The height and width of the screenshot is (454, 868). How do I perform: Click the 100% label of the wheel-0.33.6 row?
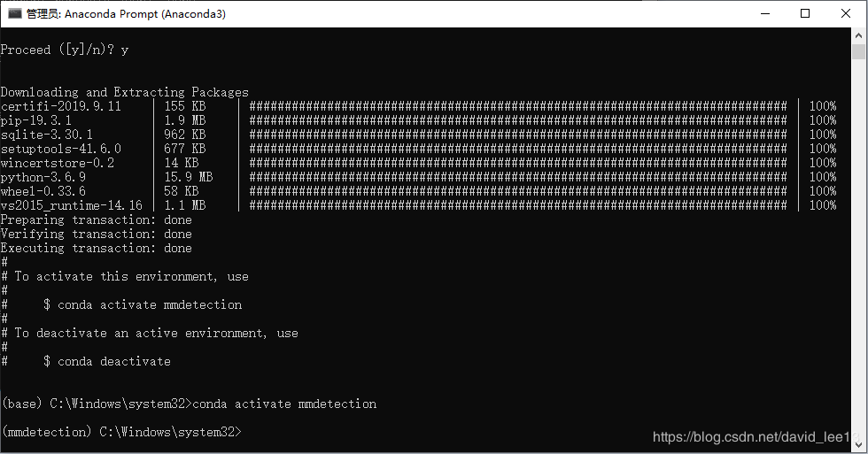click(x=822, y=191)
